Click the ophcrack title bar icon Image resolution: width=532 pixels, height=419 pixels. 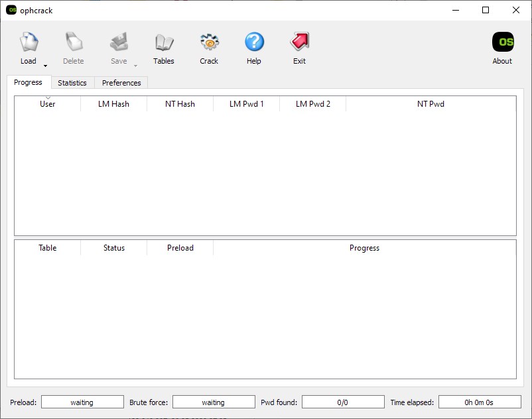pyautogui.click(x=11, y=10)
